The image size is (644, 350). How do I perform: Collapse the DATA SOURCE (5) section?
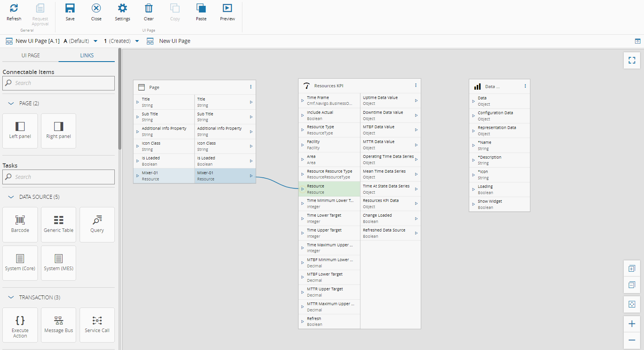pos(11,197)
